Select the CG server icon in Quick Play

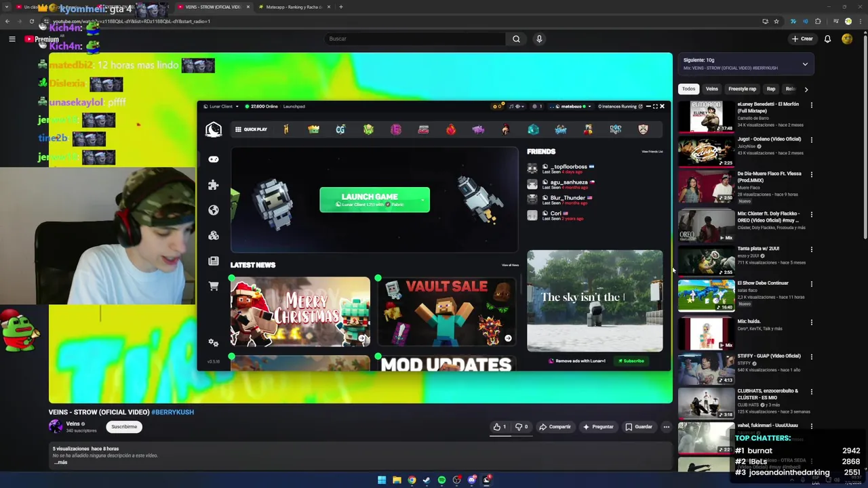tap(340, 129)
